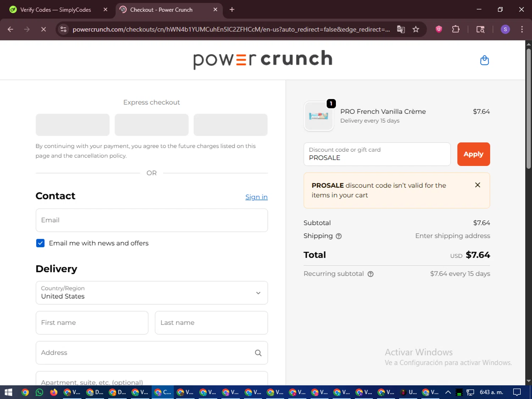Expand the Country/Region dropdown
This screenshot has height=399, width=532.
click(x=152, y=293)
